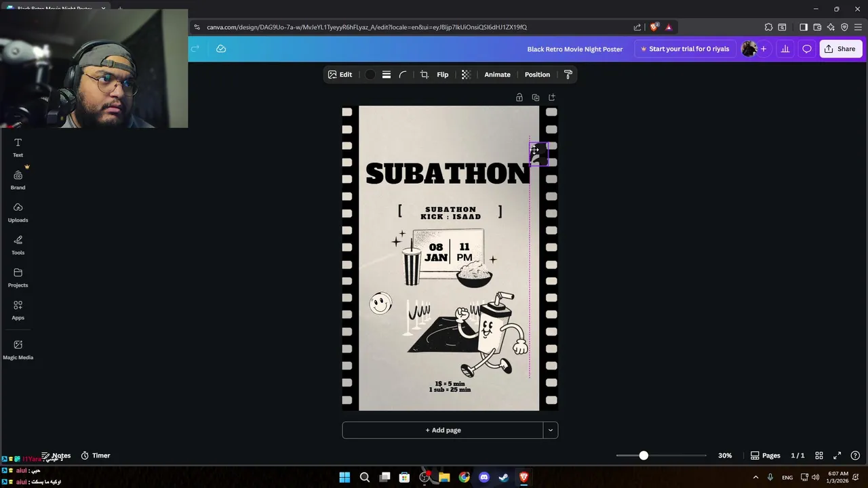Add collaborator with plus icon

point(764,49)
